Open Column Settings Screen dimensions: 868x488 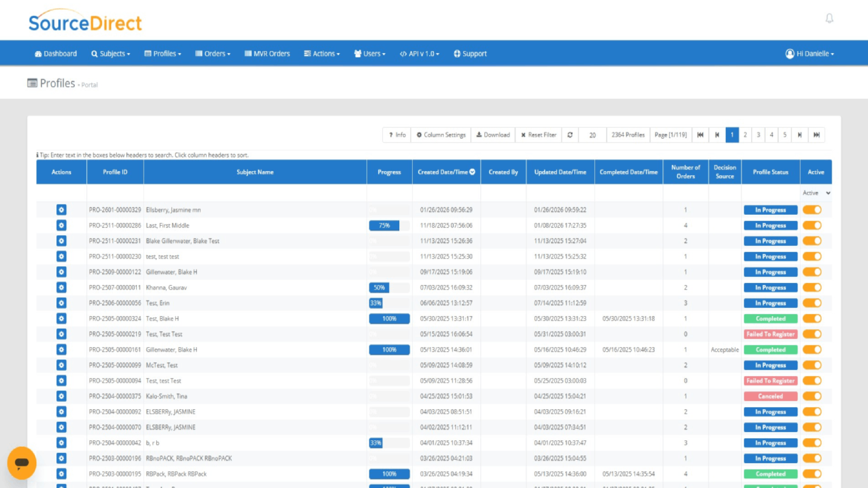coord(441,134)
